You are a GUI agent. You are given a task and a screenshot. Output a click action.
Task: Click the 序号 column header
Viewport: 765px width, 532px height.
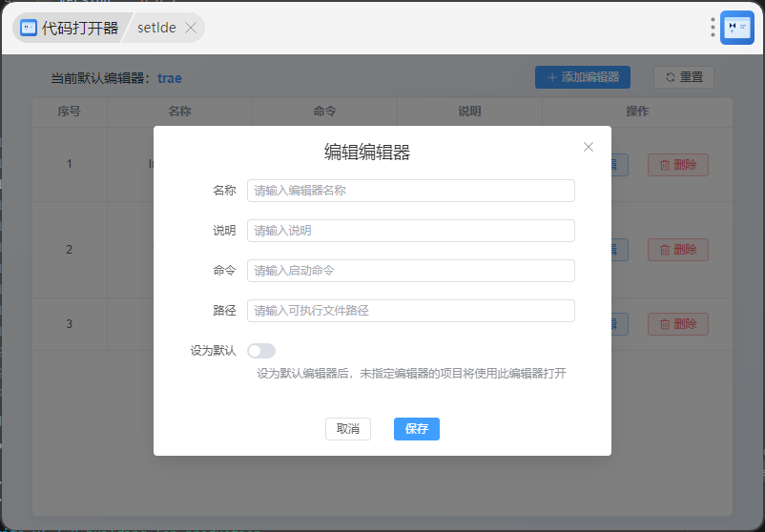pyautogui.click(x=70, y=112)
